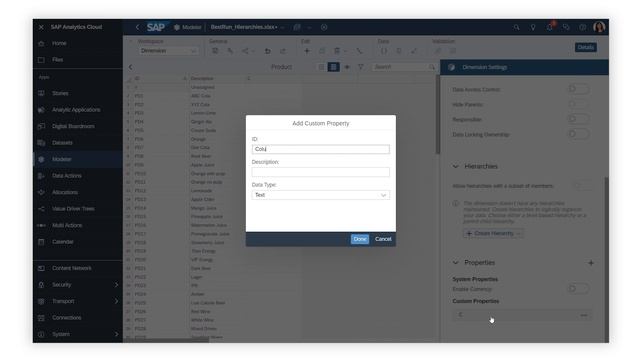
Task: Click the braces icon in the Data group
Action: pyautogui.click(x=384, y=51)
